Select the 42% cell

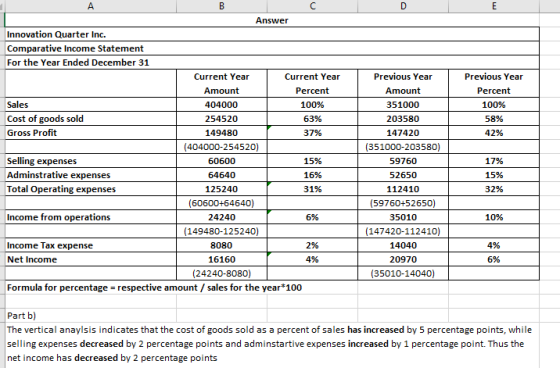(x=494, y=133)
